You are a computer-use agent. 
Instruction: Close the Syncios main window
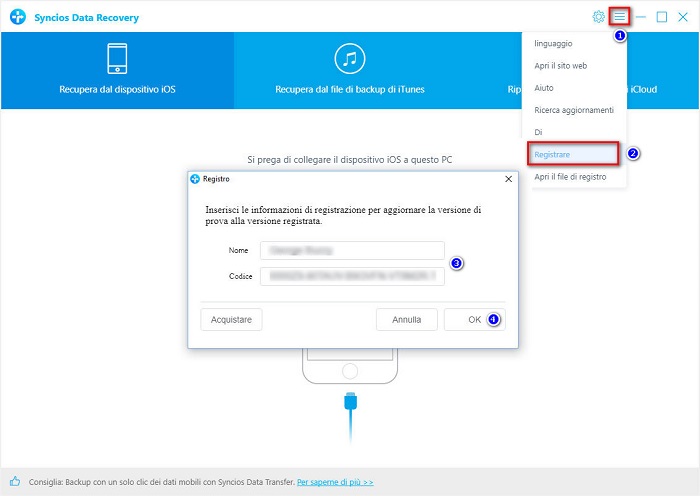click(x=683, y=17)
